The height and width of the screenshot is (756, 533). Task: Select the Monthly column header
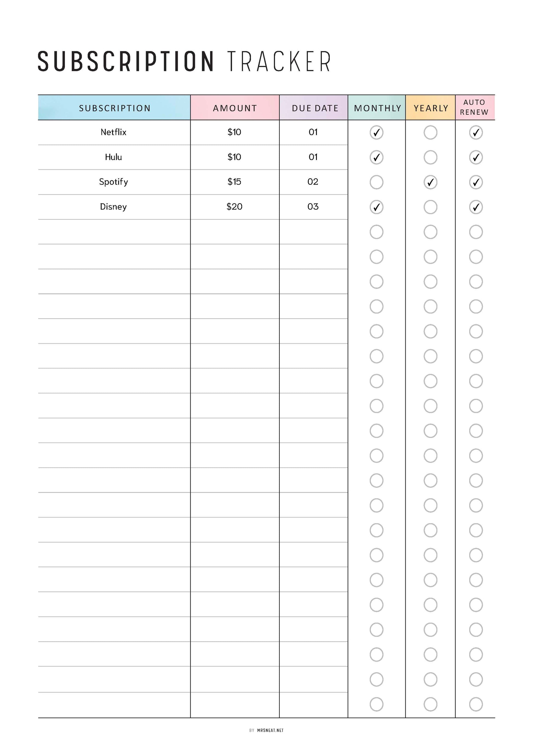tap(377, 108)
